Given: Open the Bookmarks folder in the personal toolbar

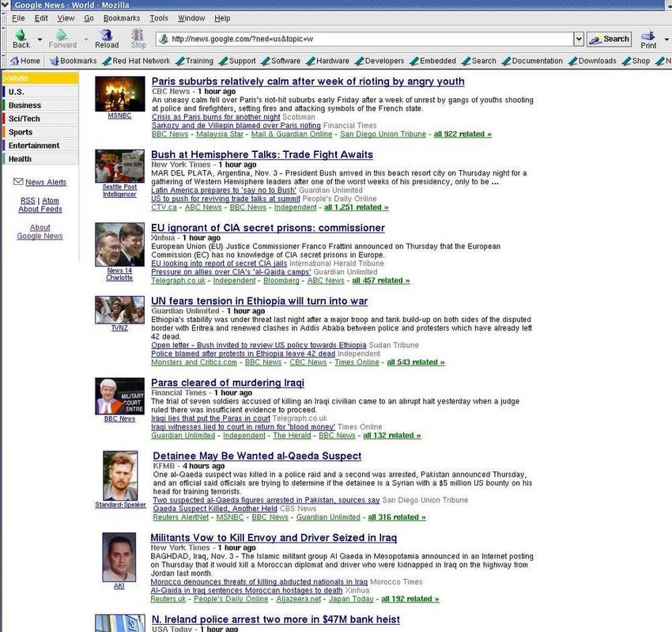Looking at the screenshot, I should pos(72,61).
